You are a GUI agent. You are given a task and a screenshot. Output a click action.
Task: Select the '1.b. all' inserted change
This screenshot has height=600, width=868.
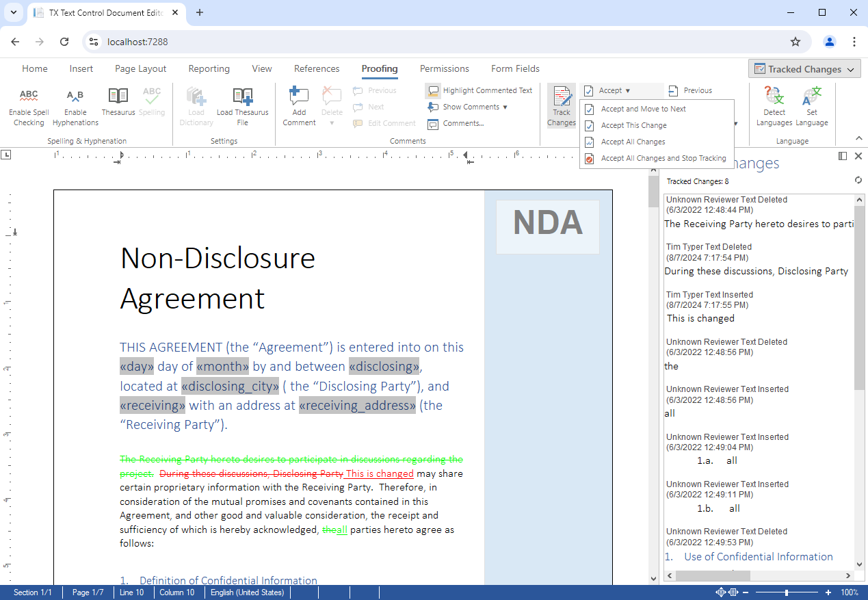(x=758, y=497)
